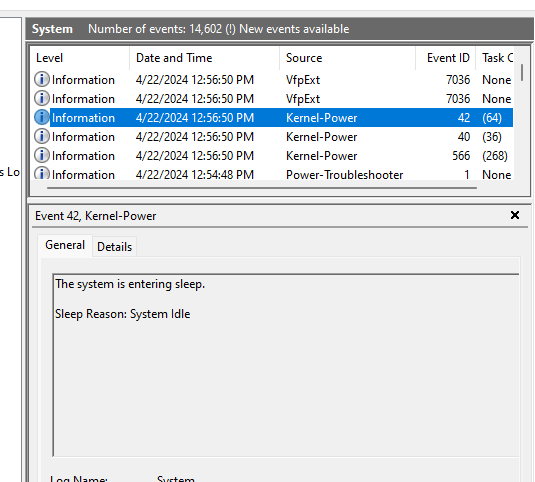The height and width of the screenshot is (482, 535).
Task: Click the Task Category column header
Action: (x=495, y=58)
